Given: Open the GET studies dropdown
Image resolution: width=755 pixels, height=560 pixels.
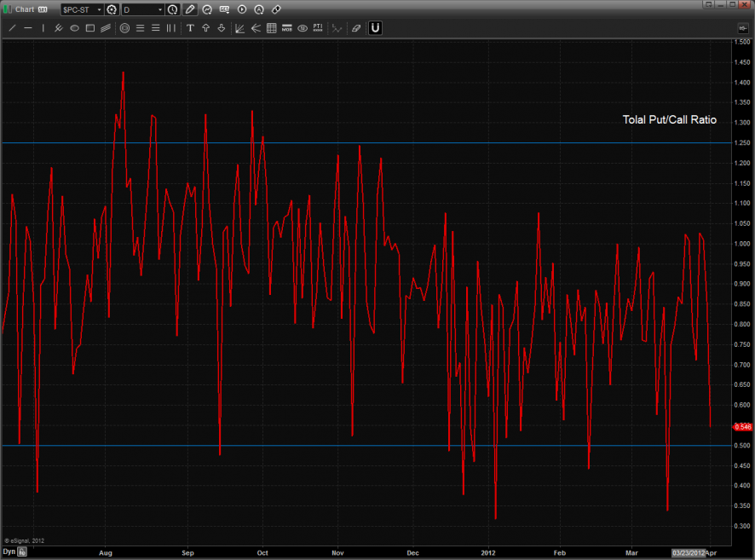Looking at the screenshot, I should (223, 9).
